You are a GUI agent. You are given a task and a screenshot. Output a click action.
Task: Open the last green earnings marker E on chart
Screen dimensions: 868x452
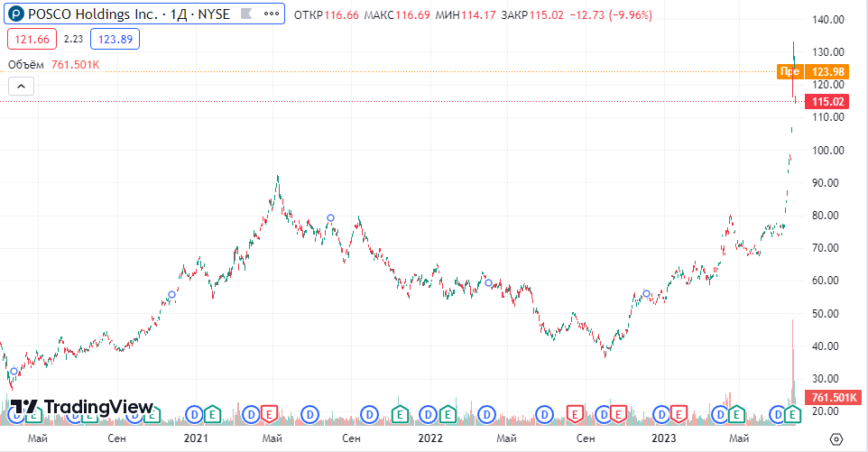pyautogui.click(x=793, y=414)
